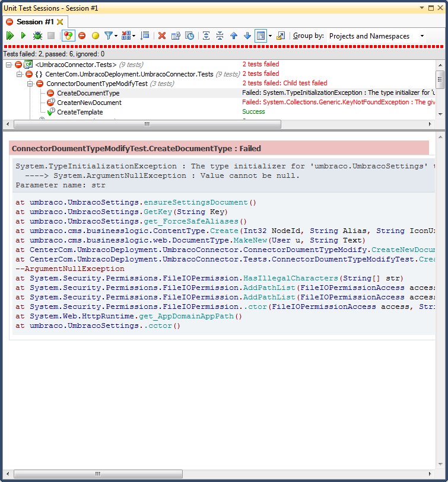Screen dimensions: 448x482
Task: Select the CreateTemplate test
Action: [80, 112]
